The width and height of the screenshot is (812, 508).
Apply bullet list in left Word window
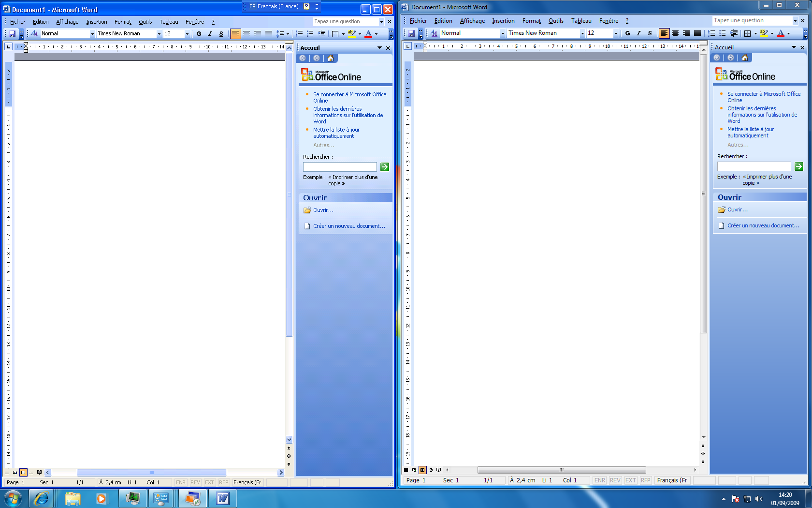tap(310, 34)
